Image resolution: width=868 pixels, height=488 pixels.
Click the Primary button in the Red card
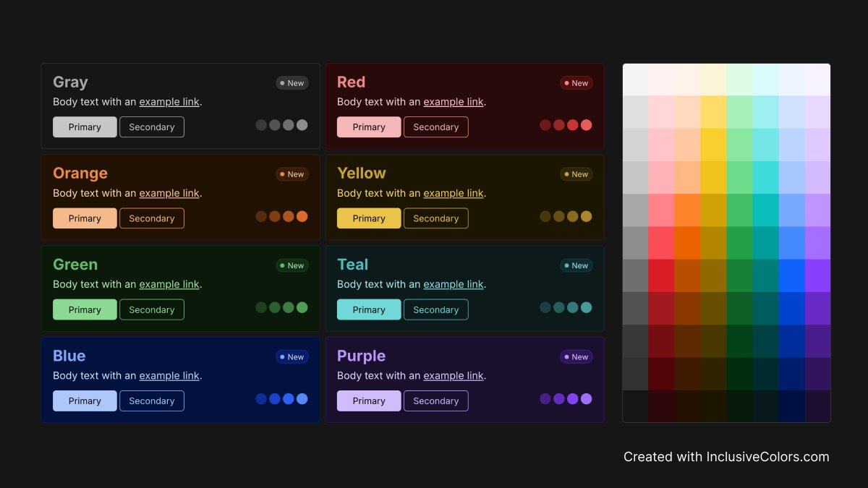pyautogui.click(x=369, y=127)
